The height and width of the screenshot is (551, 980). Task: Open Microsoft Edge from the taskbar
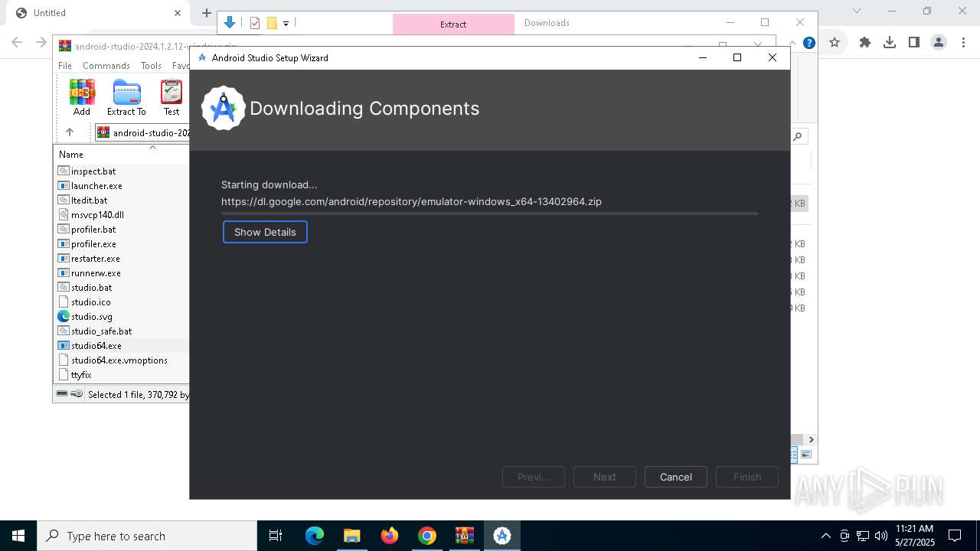coord(315,536)
